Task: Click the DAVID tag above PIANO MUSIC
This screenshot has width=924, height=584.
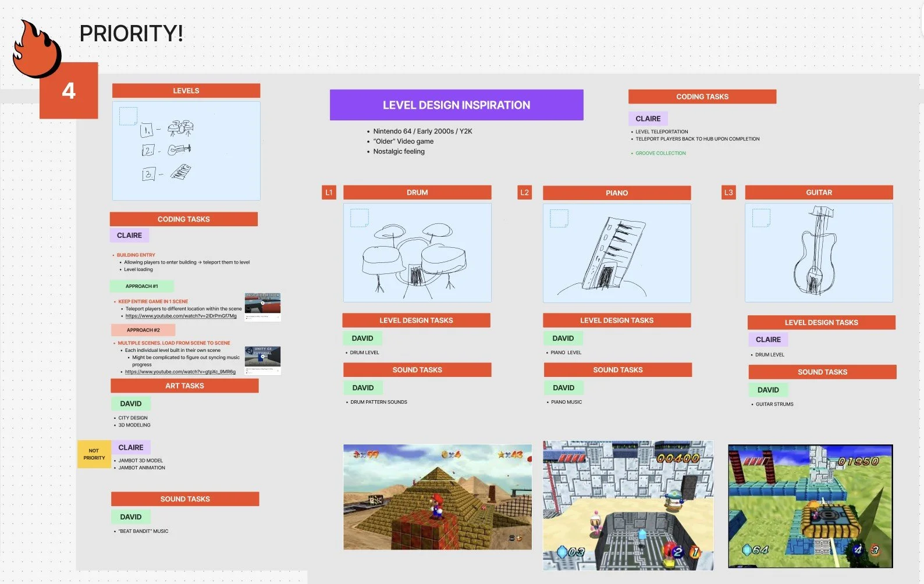Action: pyautogui.click(x=564, y=388)
